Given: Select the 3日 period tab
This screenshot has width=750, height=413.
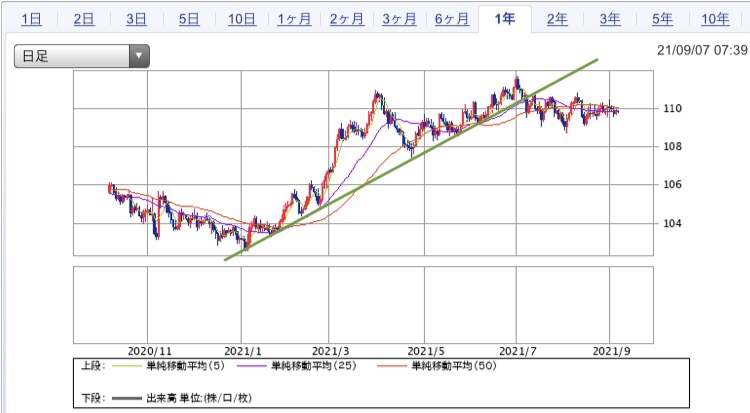Looking at the screenshot, I should click(x=136, y=19).
